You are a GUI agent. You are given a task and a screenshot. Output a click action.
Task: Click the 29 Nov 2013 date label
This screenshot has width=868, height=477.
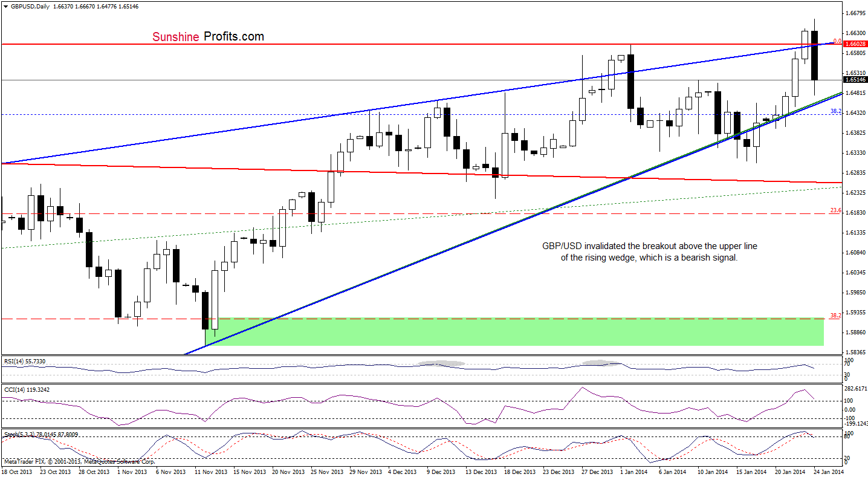click(x=366, y=471)
